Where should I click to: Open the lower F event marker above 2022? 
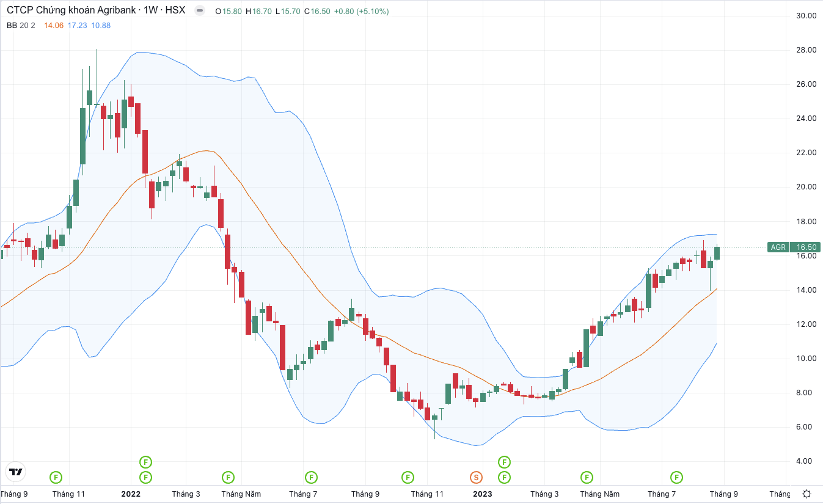[145, 477]
